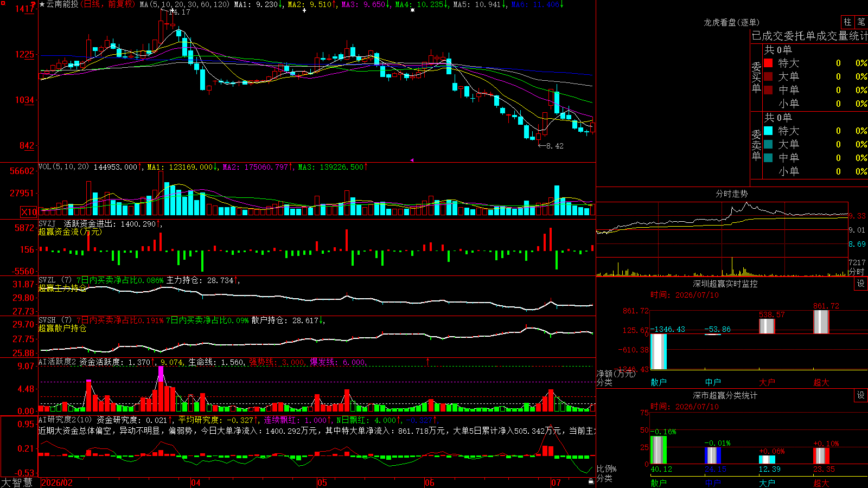Open 设 settings for 深圳超赢实时监控

point(861,284)
